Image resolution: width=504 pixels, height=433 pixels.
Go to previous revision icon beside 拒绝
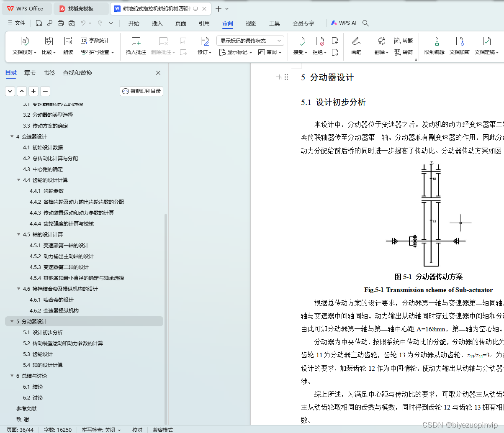335,41
